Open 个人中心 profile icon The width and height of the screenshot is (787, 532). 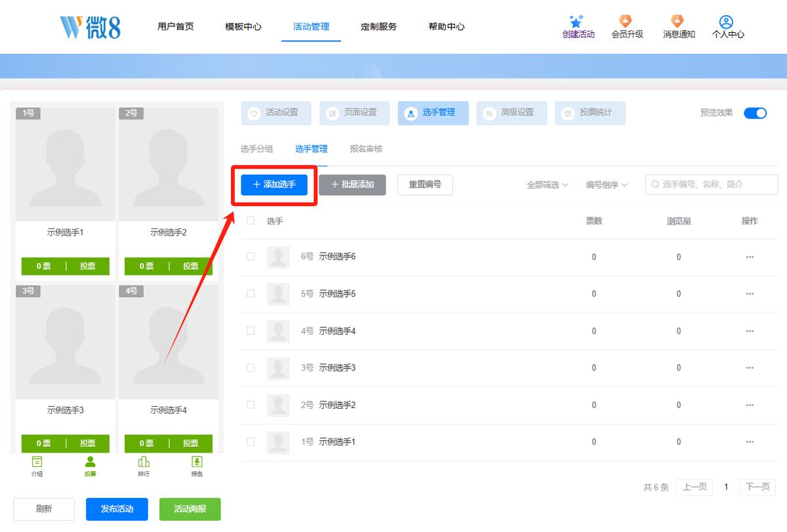(726, 22)
